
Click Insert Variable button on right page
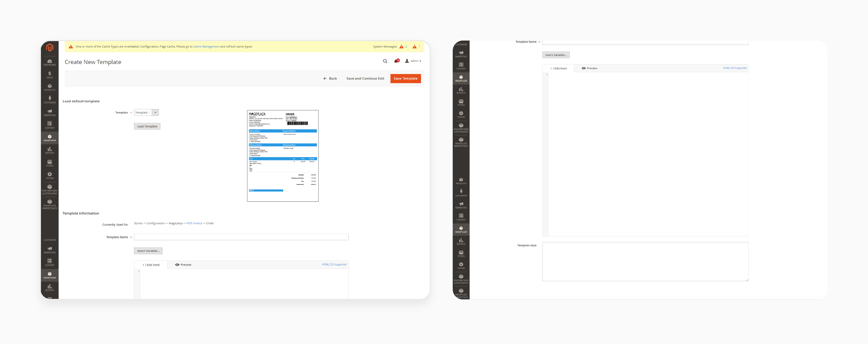(556, 55)
